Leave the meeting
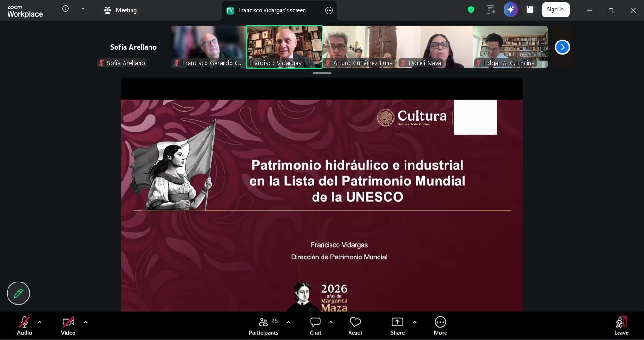644x340 pixels. coord(621,326)
